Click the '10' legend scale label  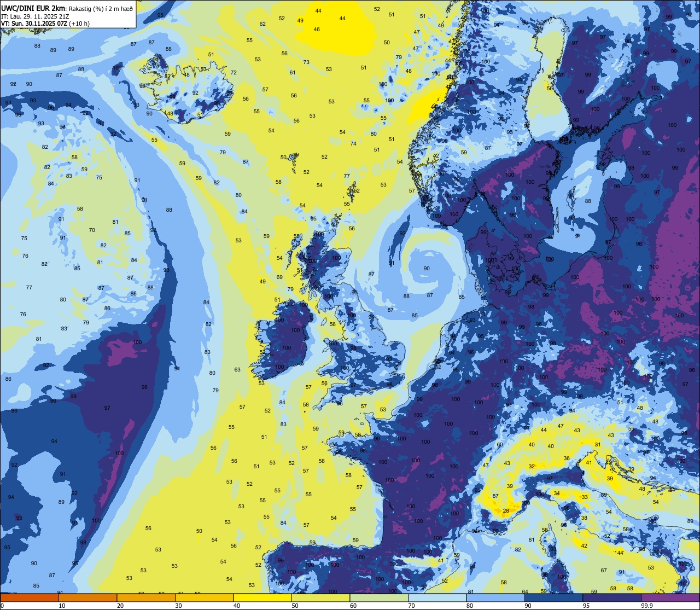coord(62,606)
